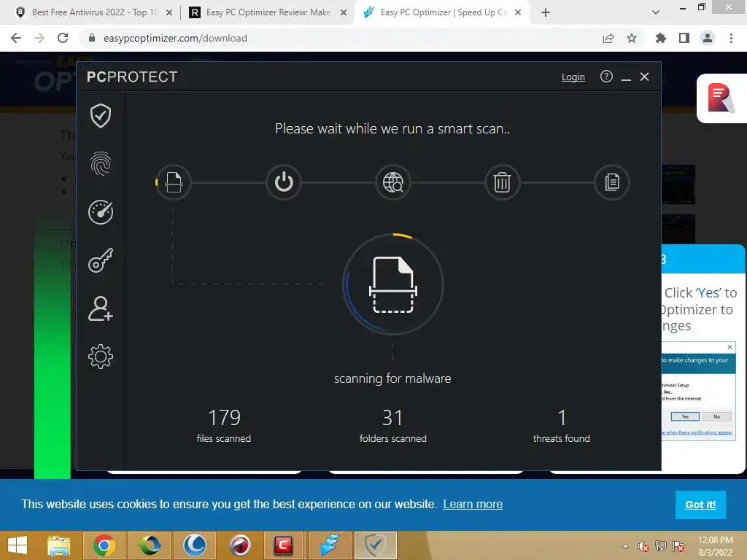
Task: Click the muted volume tray icon
Action: pos(643,547)
